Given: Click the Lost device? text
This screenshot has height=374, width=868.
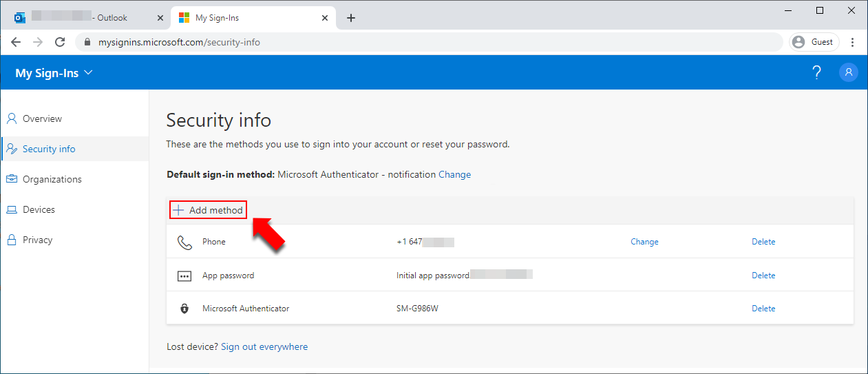Looking at the screenshot, I should 193,346.
